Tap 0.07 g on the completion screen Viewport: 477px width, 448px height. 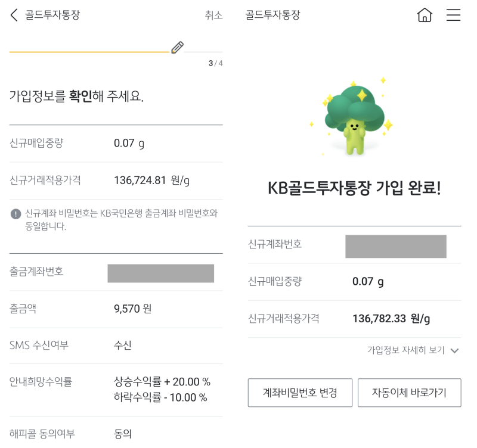tap(368, 281)
